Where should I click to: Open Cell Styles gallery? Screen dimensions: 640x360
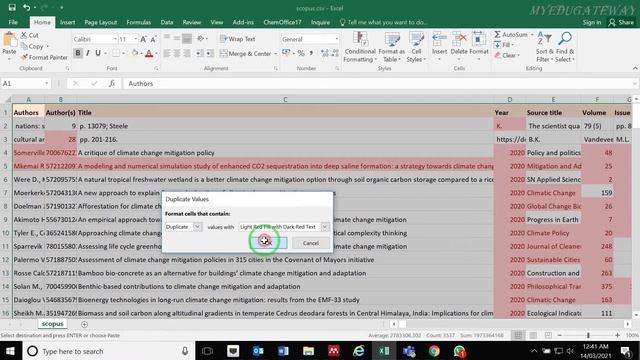point(416,47)
